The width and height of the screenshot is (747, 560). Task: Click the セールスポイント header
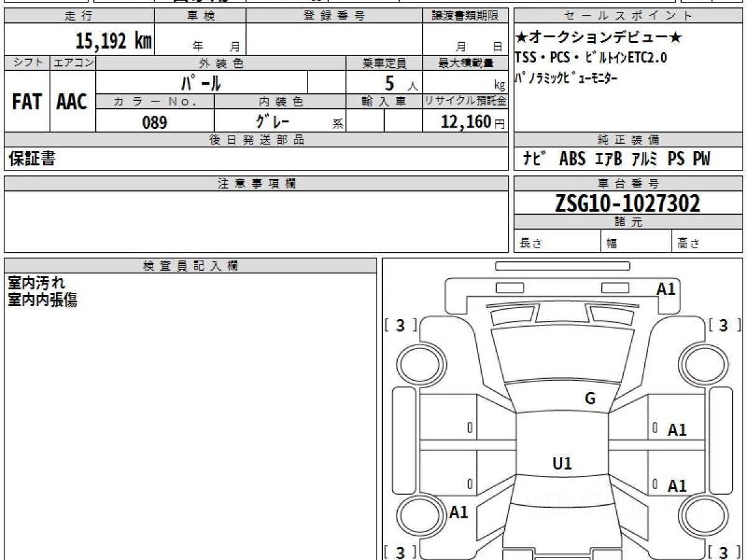click(628, 16)
